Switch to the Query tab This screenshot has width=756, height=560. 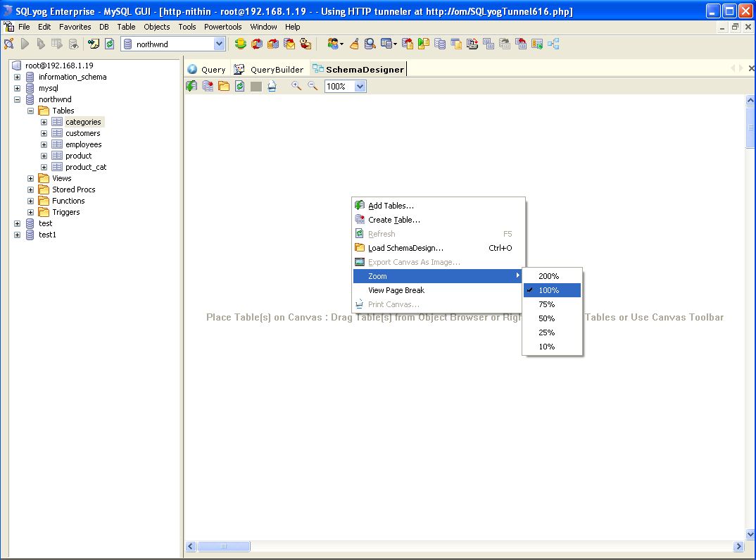[x=207, y=70]
